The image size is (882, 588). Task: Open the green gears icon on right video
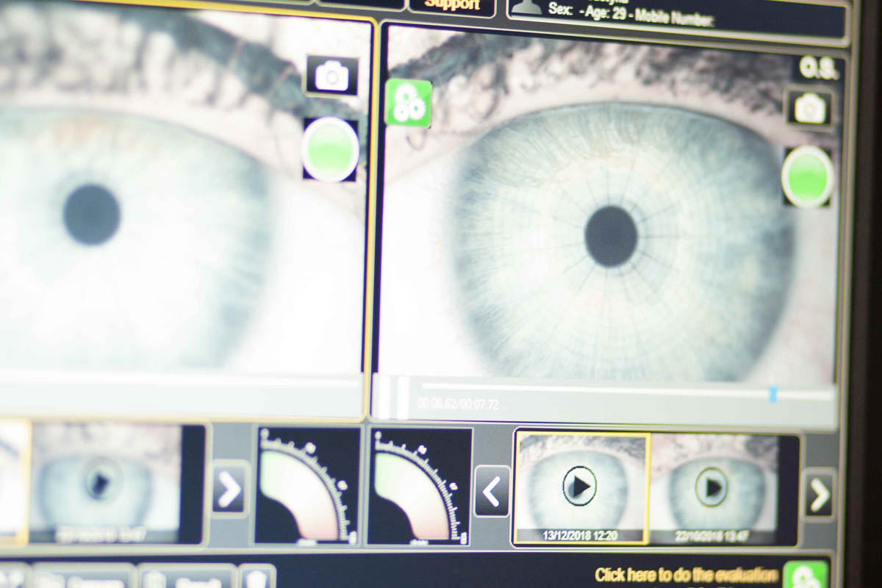pyautogui.click(x=408, y=103)
